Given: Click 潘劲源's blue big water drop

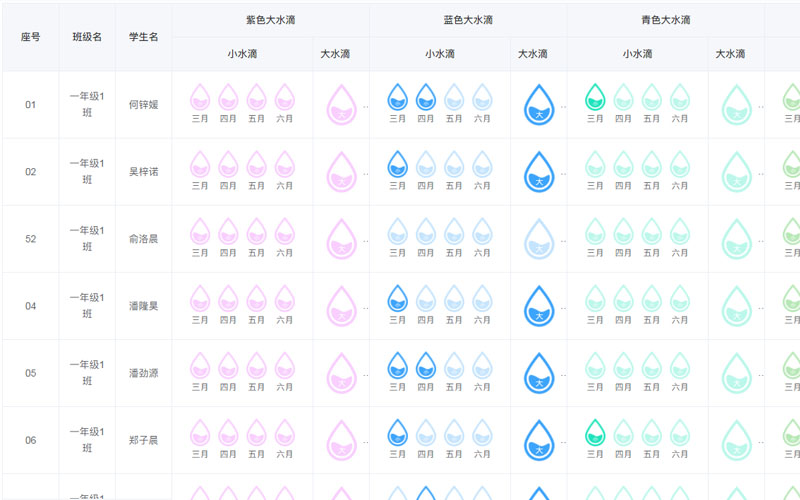Looking at the screenshot, I should pos(538,371).
